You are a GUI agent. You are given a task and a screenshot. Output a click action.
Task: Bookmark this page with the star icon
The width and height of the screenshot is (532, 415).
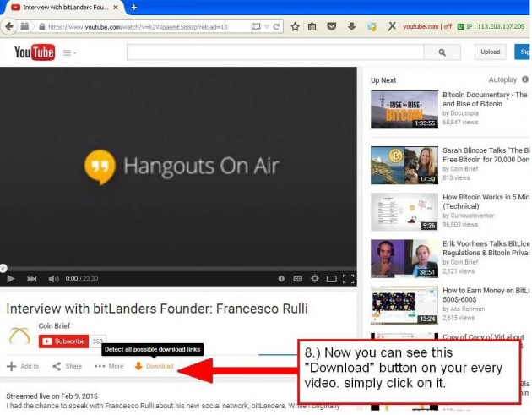pyautogui.click(x=295, y=26)
